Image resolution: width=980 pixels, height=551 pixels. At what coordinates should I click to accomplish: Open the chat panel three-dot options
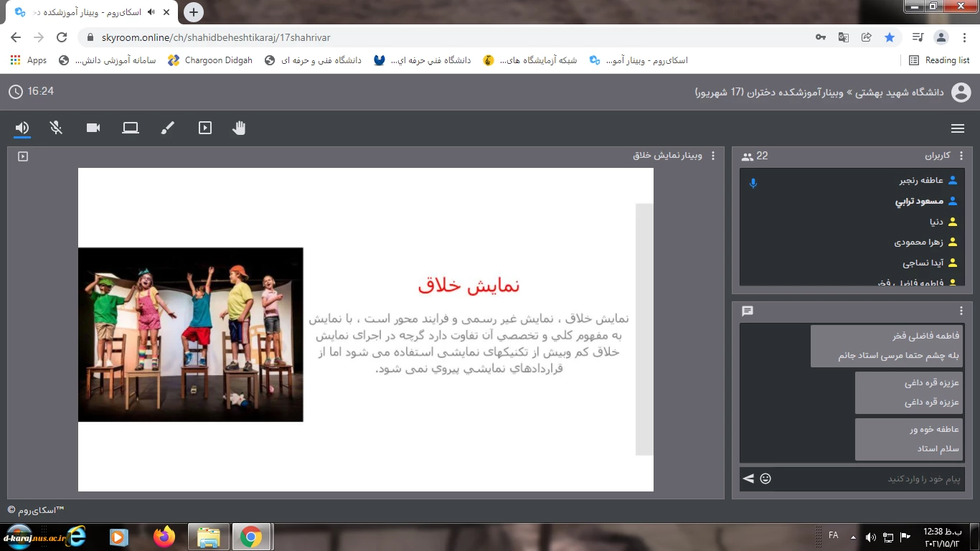[961, 311]
